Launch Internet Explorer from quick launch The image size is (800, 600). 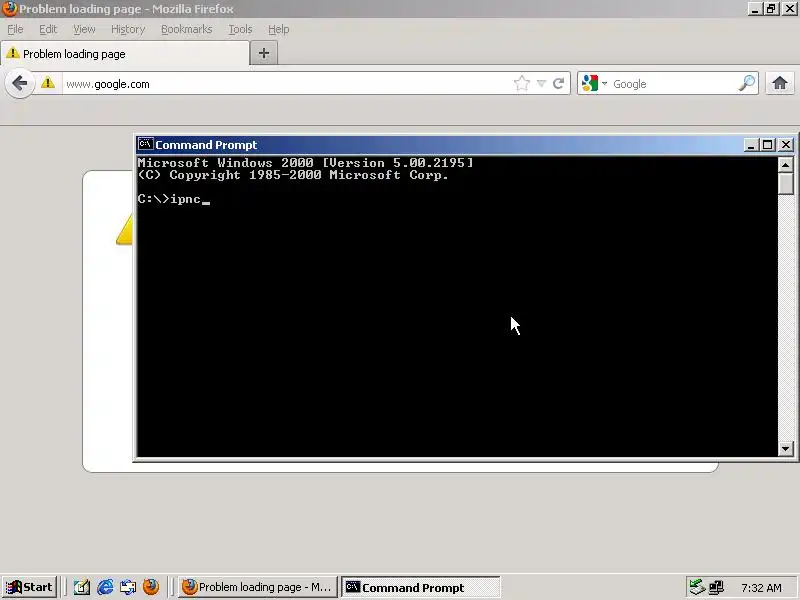click(x=105, y=587)
